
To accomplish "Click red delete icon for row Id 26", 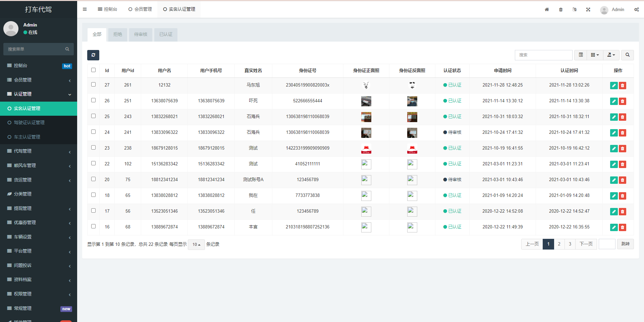I will (x=623, y=101).
